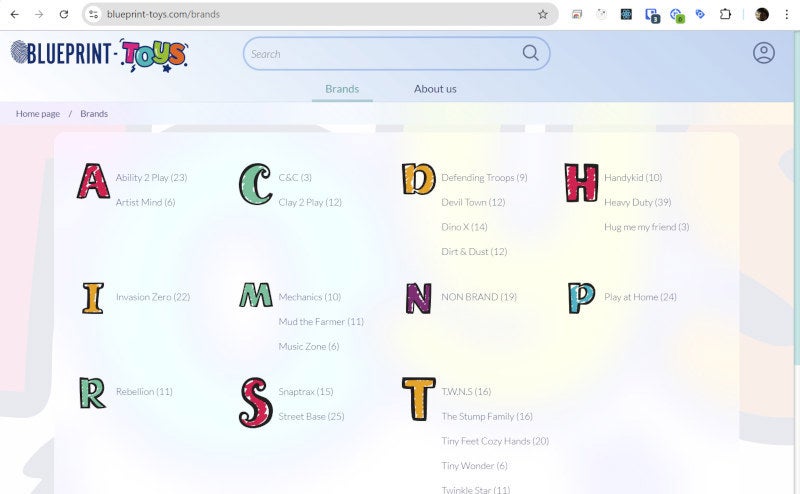800x494 pixels.
Task: Open the Tiny Feet Cozy Hands (20) link
Action: click(x=495, y=441)
